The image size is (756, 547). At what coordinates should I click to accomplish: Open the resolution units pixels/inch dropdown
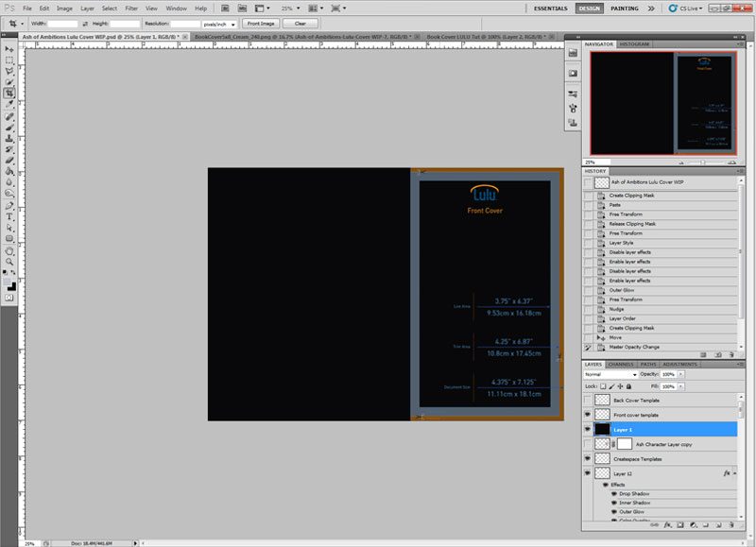[x=220, y=24]
